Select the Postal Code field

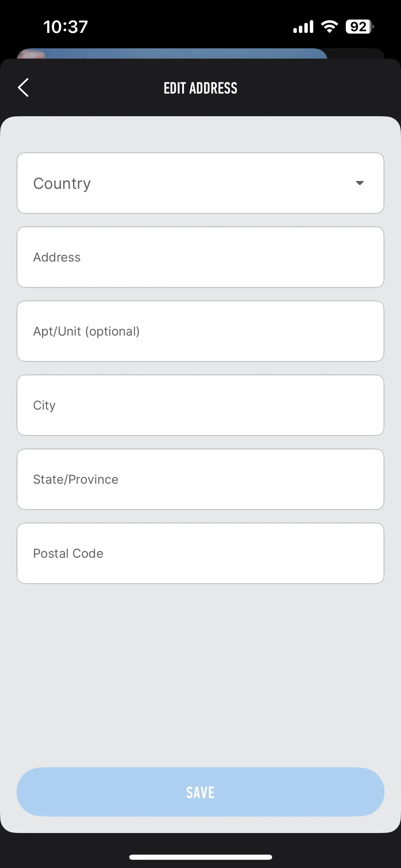(200, 553)
